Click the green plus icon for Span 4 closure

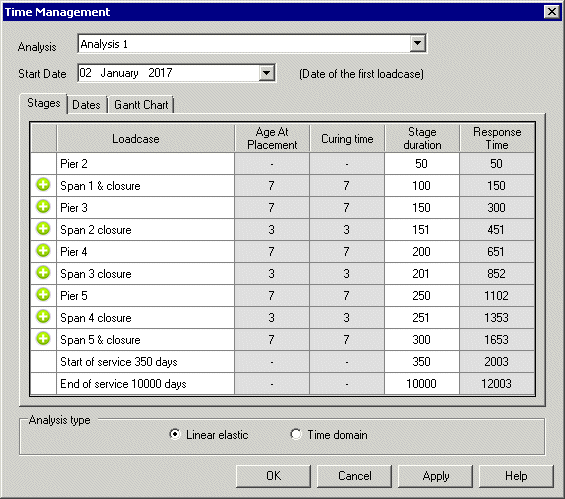(43, 317)
